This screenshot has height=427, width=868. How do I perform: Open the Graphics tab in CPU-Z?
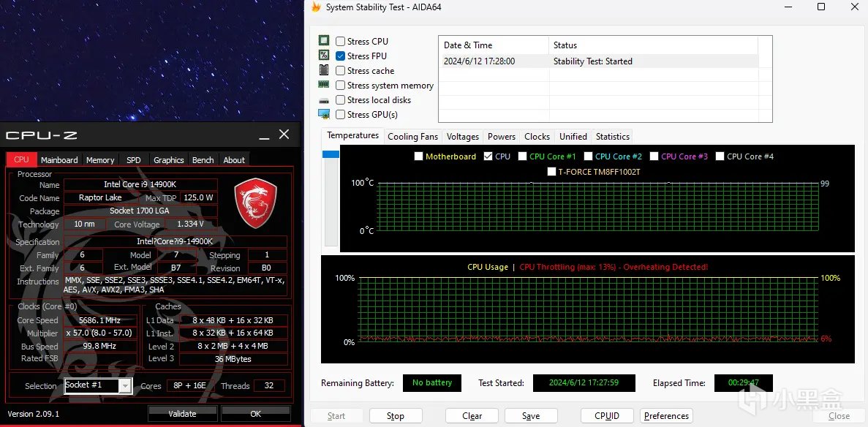(x=169, y=160)
